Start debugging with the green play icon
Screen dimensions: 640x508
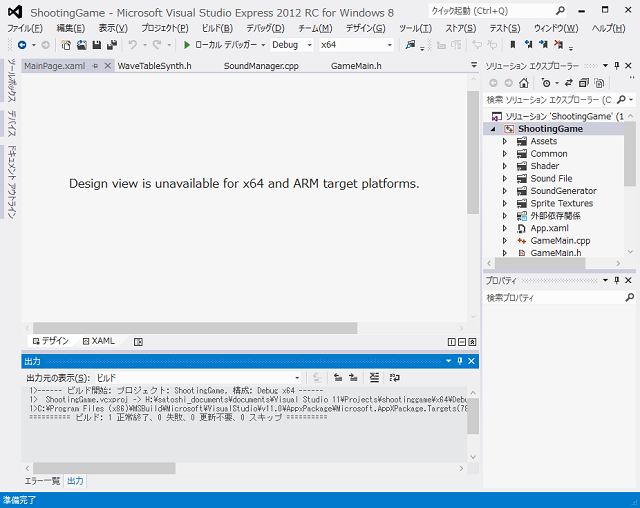187,45
